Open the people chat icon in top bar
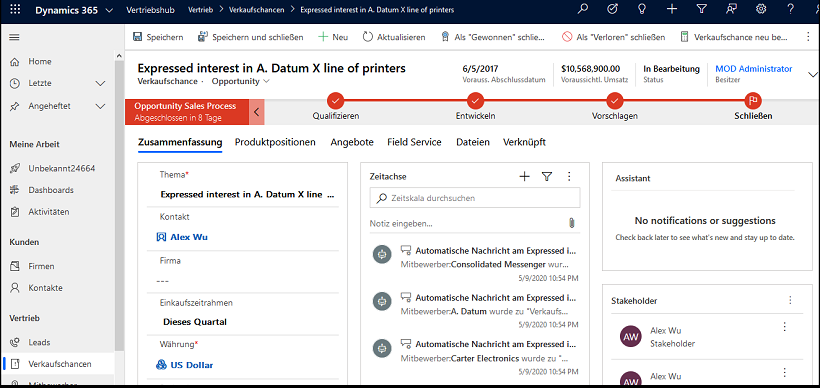820x388 pixels. point(732,9)
